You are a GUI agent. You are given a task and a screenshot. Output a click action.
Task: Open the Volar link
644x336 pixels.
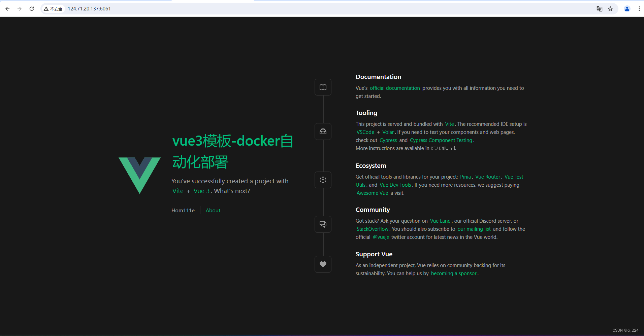[388, 132]
